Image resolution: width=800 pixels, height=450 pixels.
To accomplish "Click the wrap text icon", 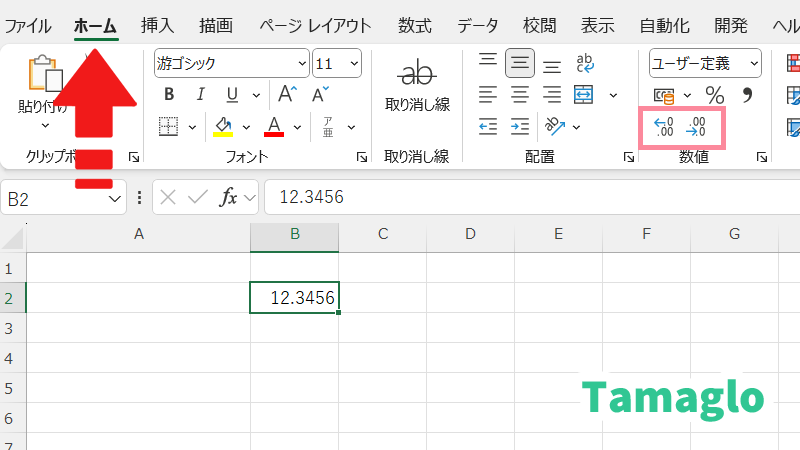I will tap(586, 64).
